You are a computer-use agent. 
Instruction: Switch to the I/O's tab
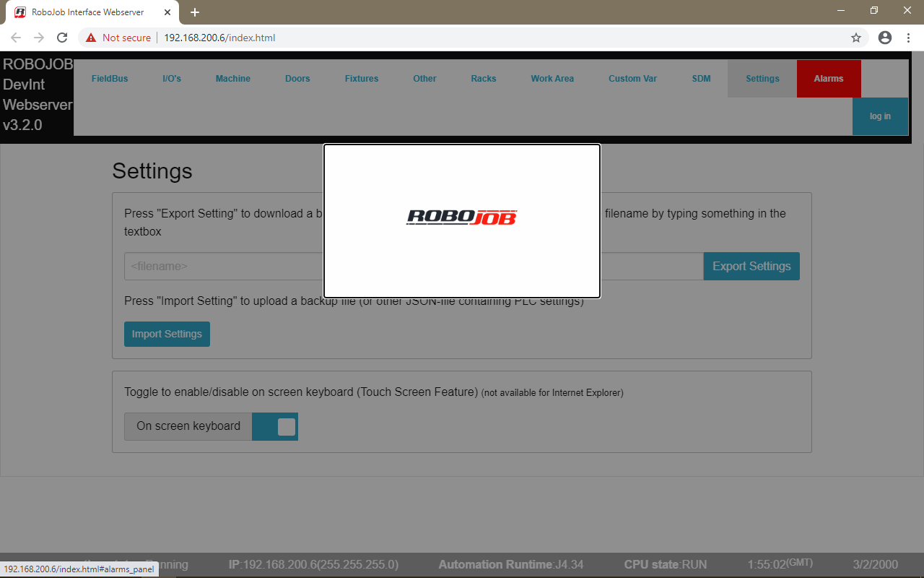(x=172, y=79)
